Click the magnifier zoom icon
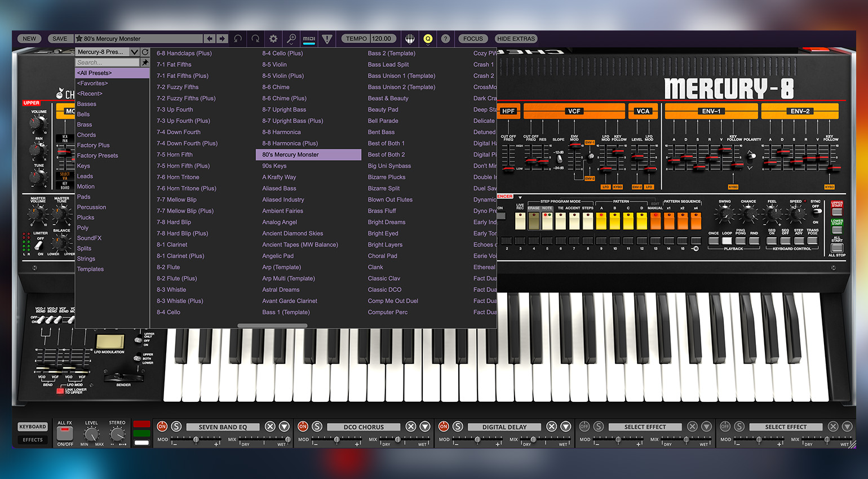The image size is (868, 479). (291, 39)
